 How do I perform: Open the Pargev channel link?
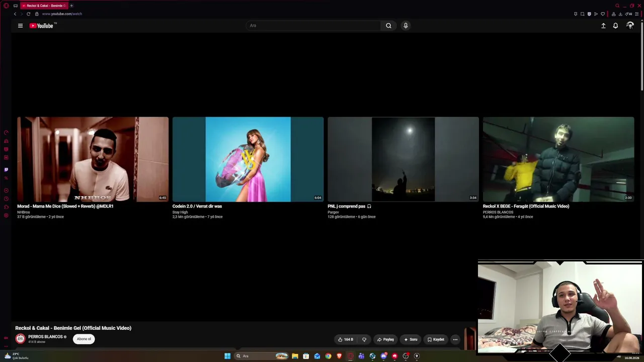click(333, 212)
